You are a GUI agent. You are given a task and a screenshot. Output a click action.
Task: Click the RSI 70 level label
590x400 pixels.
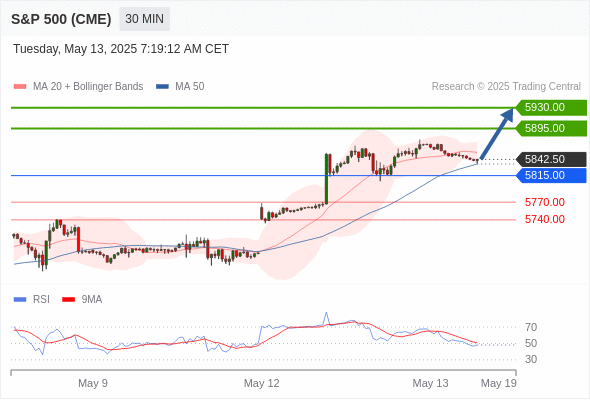531,327
